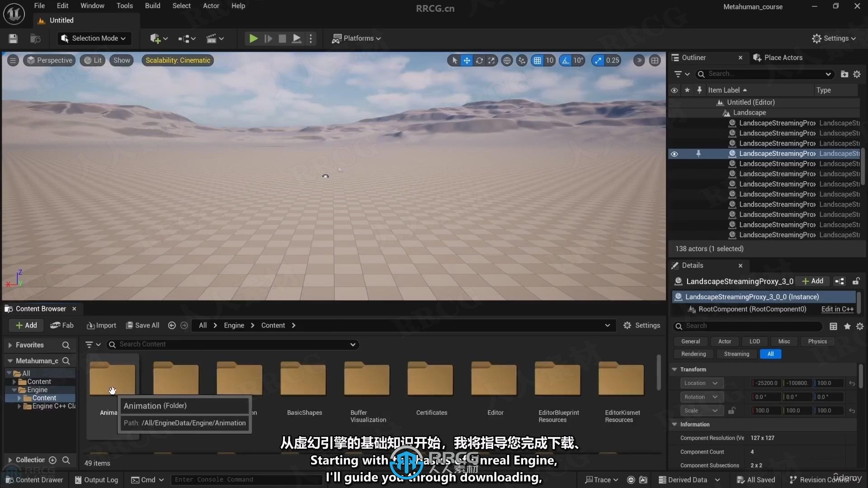This screenshot has width=868, height=488.
Task: Open the Window menu
Action: [92, 6]
